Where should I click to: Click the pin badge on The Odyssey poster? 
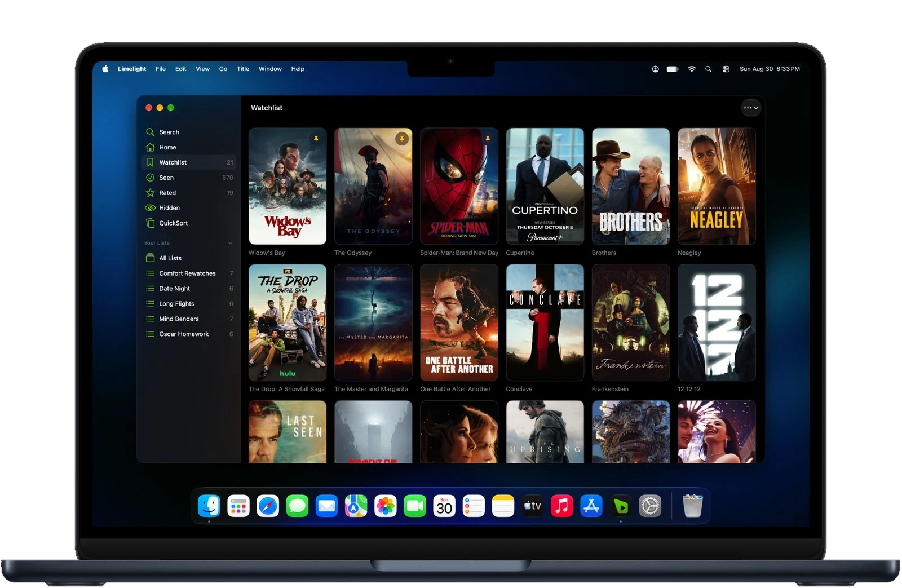pyautogui.click(x=402, y=138)
